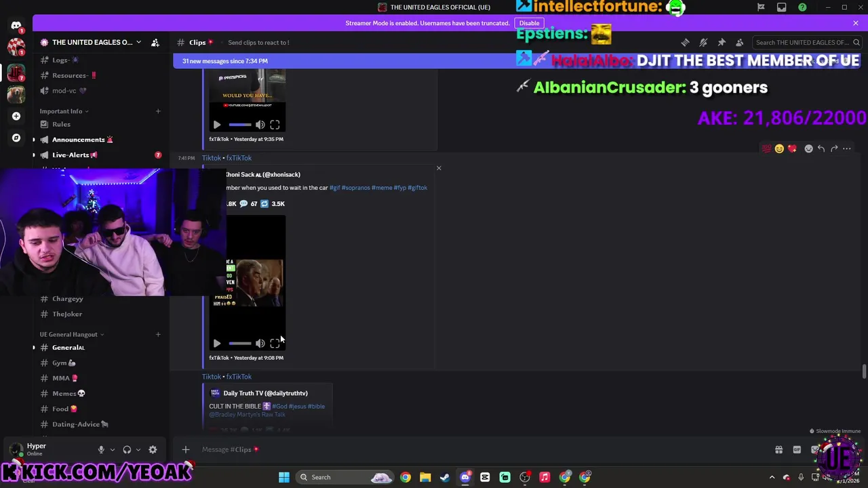
Task: Open User Settings gear icon
Action: click(153, 449)
